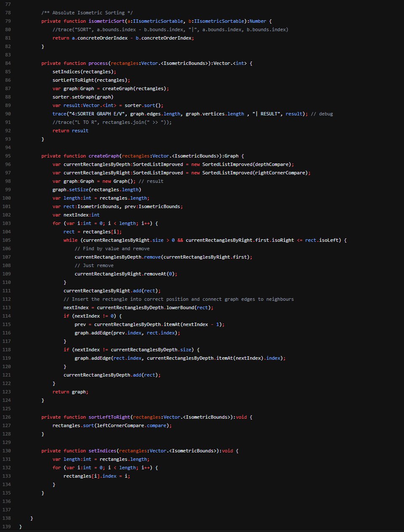
Task: Click "removeAt(0)" on line 109
Action: click(x=159, y=274)
